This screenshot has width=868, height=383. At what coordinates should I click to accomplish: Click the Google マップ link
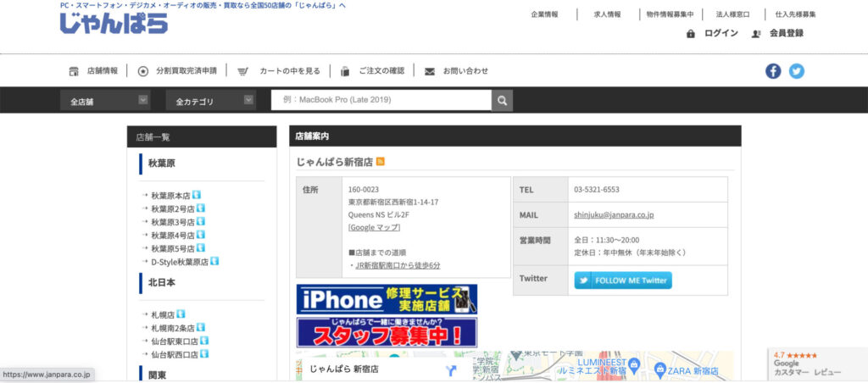(x=374, y=227)
